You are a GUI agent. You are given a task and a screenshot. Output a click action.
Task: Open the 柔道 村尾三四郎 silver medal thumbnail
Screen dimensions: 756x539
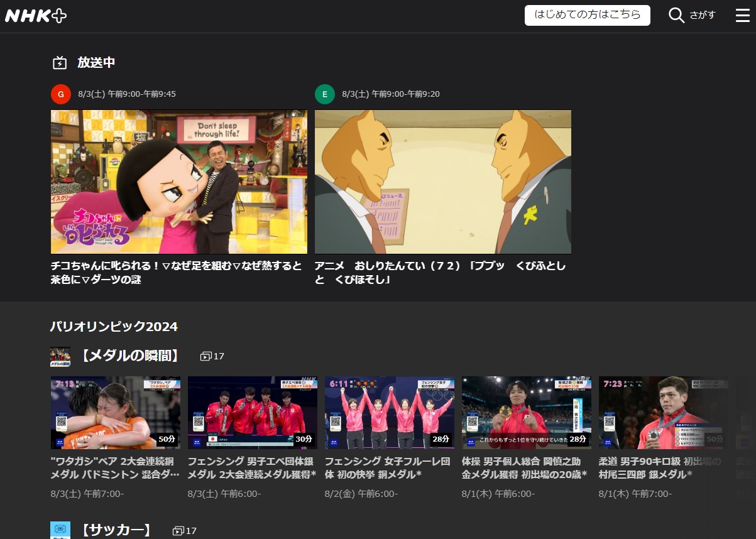(664, 413)
